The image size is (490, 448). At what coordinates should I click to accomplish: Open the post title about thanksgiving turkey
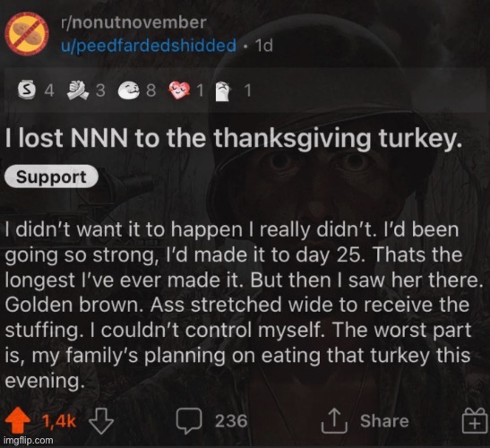[x=234, y=138]
